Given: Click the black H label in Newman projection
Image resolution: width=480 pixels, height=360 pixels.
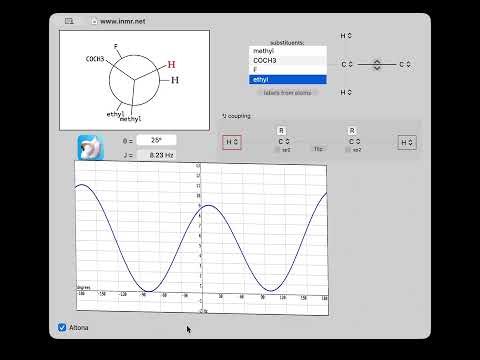Looking at the screenshot, I should pos(175,80).
